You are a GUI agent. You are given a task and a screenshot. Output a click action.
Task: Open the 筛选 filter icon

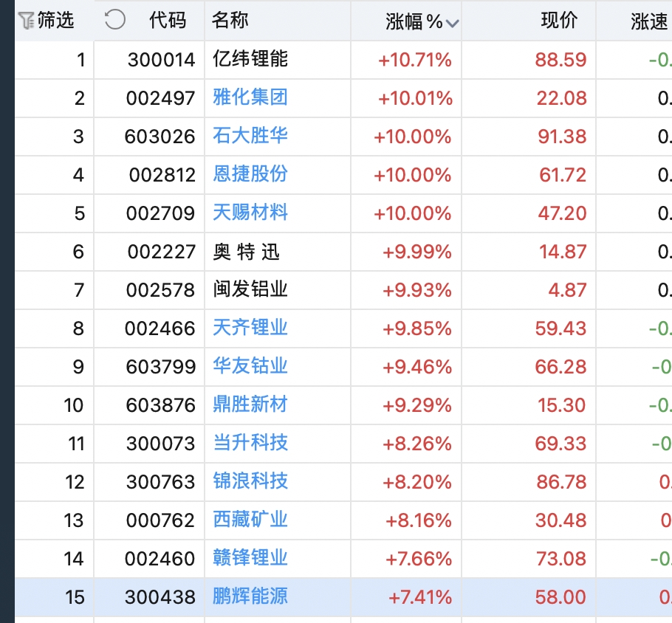coord(27,21)
